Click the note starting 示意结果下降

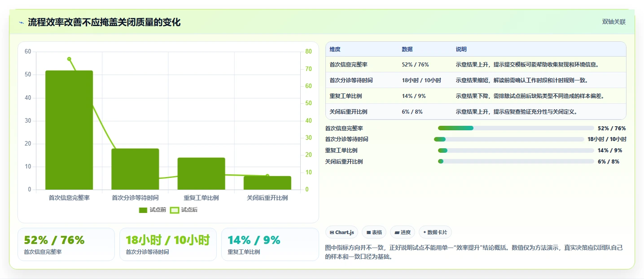click(x=530, y=96)
